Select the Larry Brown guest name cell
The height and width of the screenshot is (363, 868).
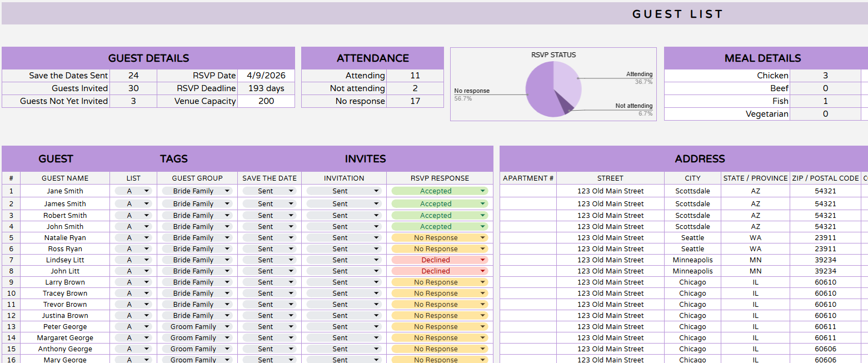click(x=65, y=282)
